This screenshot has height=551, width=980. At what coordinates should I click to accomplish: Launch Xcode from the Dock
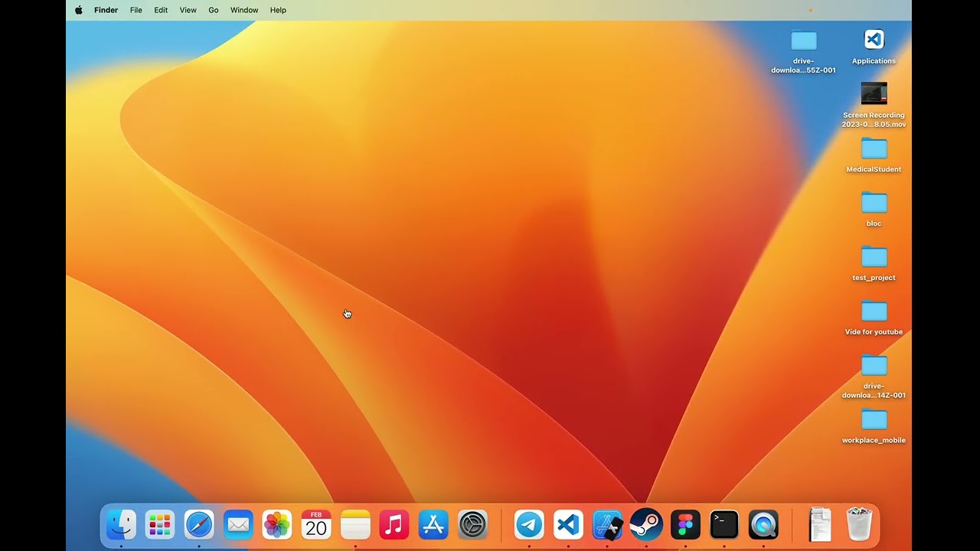pos(607,525)
